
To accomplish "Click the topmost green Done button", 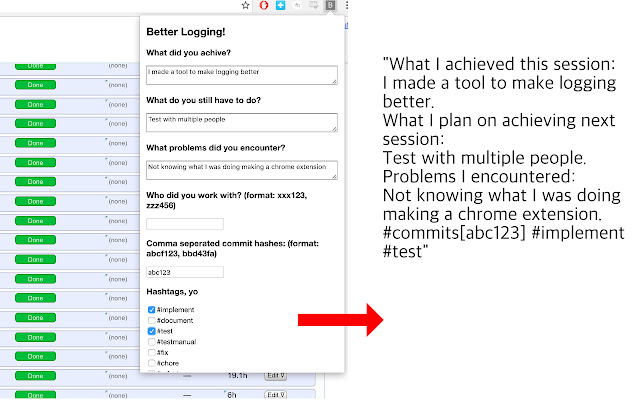I will (35, 66).
